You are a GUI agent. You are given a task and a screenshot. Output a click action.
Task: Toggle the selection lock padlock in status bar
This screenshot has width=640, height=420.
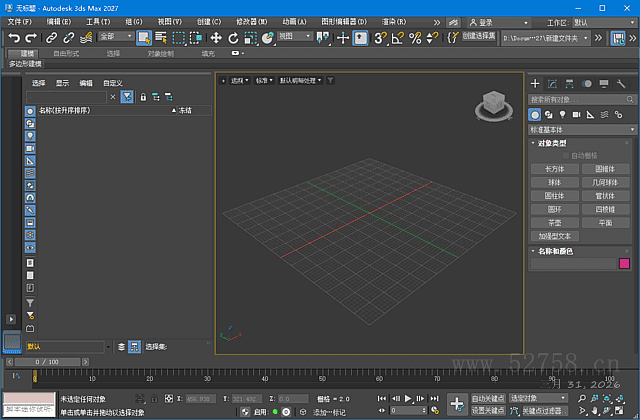pyautogui.click(x=154, y=398)
